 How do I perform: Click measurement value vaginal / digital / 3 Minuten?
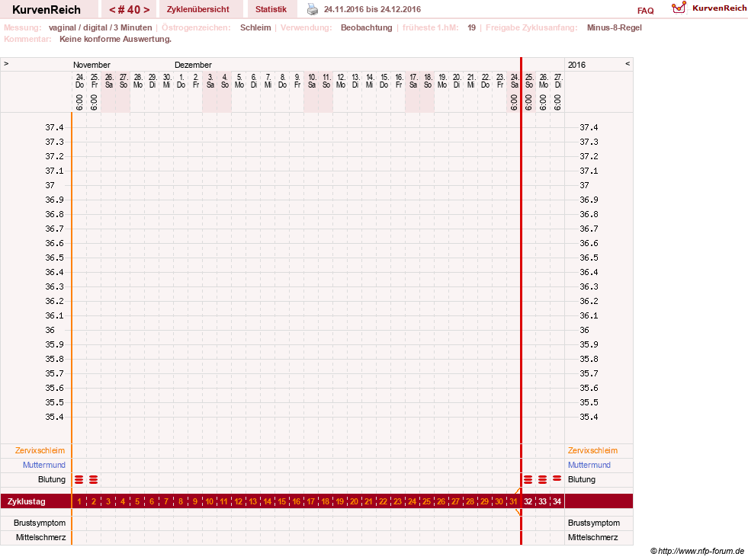(x=100, y=27)
